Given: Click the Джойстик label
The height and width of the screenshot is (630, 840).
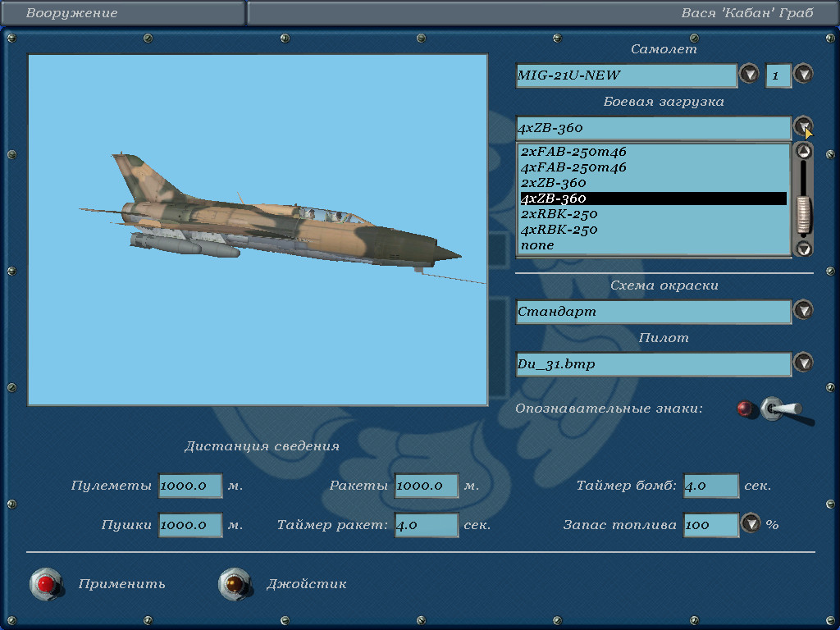Looking at the screenshot, I should pyautogui.click(x=307, y=584).
